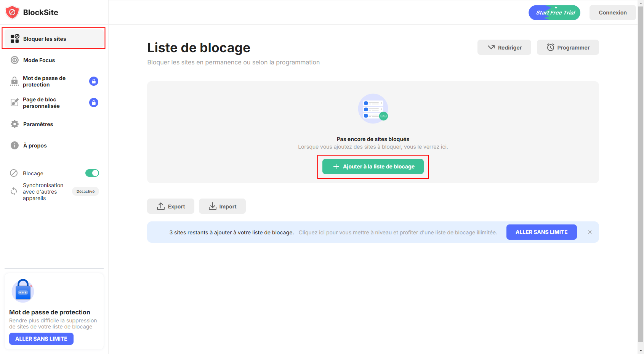The width and height of the screenshot is (644, 354).
Task: Click the BlockSite shield logo
Action: pos(12,12)
